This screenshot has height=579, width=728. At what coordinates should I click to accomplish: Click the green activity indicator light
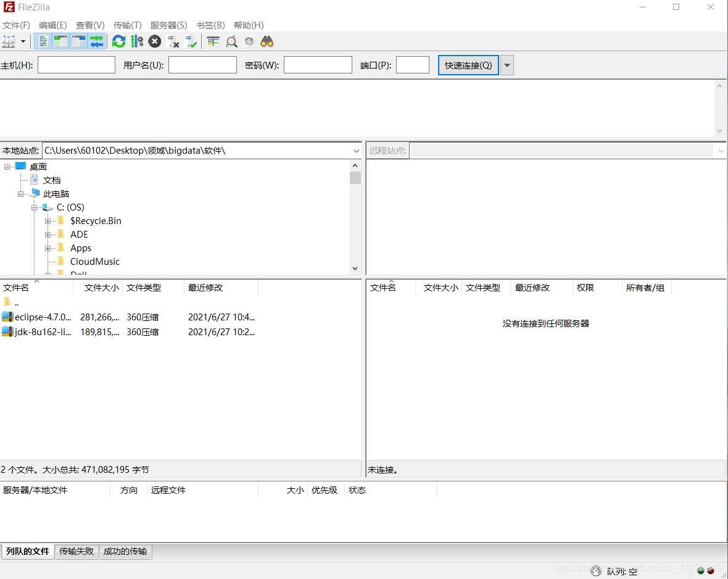(701, 570)
